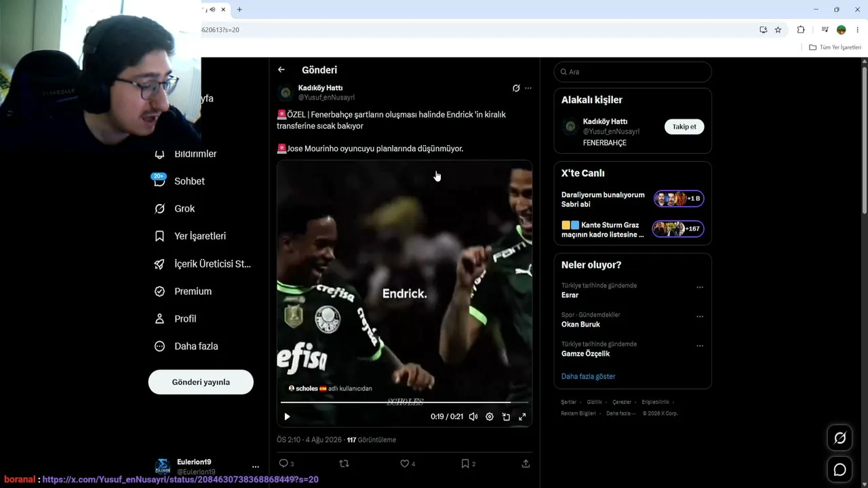Viewport: 868px width, 488px height.
Task: Like the post with the heart icon
Action: (408, 464)
